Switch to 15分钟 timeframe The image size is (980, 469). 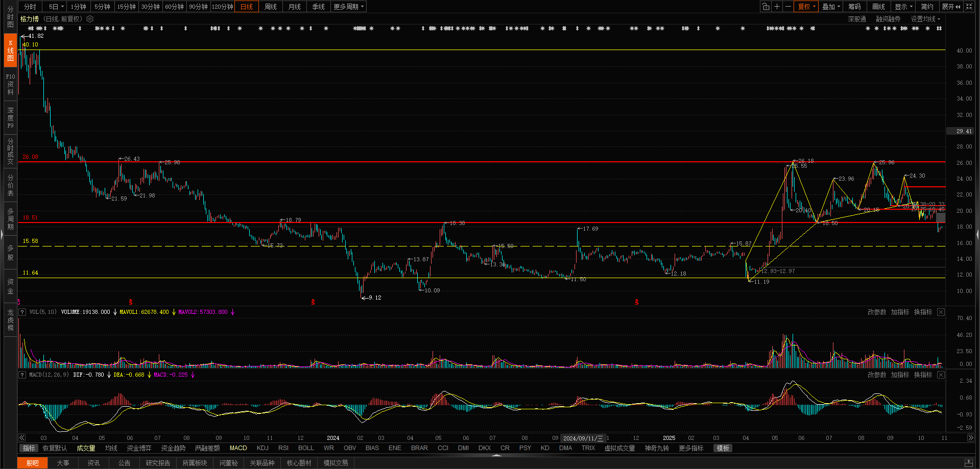click(126, 7)
